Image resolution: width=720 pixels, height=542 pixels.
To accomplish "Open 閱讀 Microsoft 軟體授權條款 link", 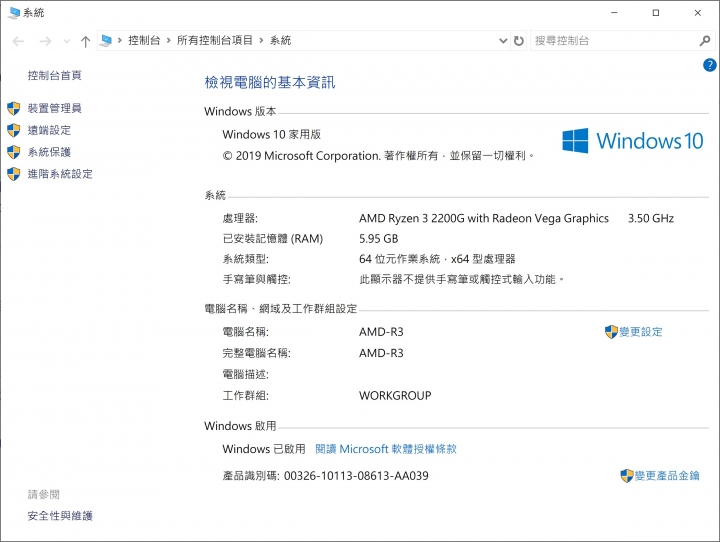I will 386,449.
